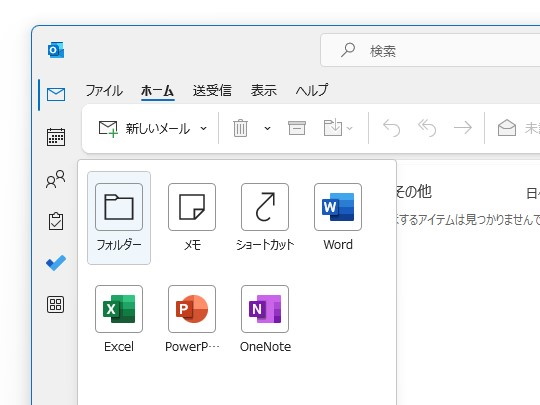
Task: Select the その他 inbox tab
Action: pyautogui.click(x=414, y=191)
